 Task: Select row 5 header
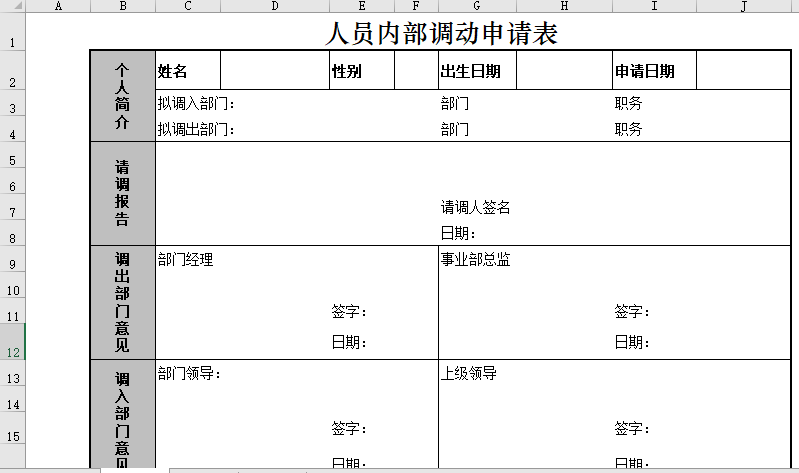12,160
